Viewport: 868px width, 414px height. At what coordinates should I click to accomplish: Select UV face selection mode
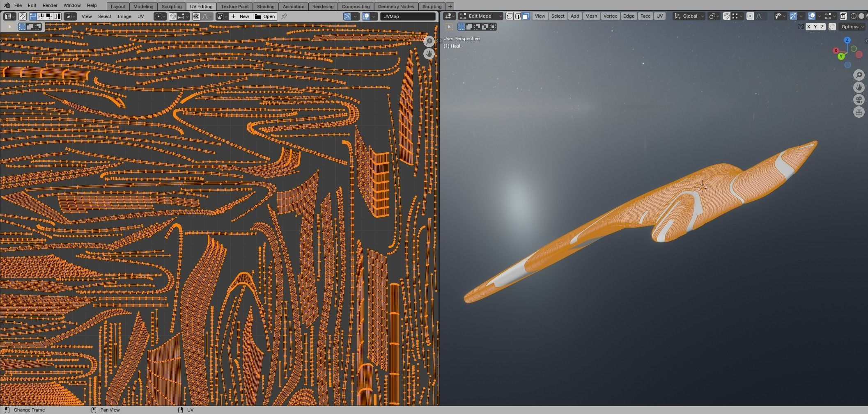(49, 16)
